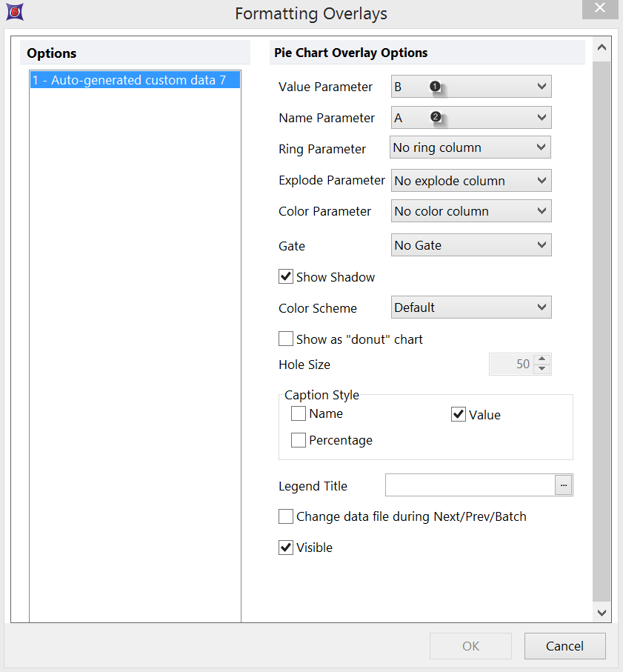
Task: Uncheck the Value caption checkbox
Action: tap(459, 415)
